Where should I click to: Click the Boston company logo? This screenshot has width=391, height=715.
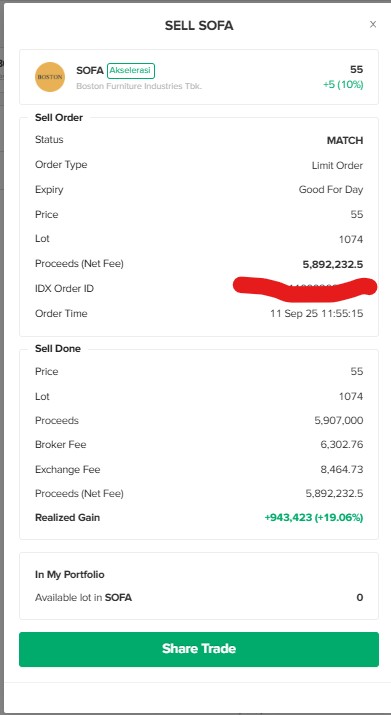(x=50, y=77)
